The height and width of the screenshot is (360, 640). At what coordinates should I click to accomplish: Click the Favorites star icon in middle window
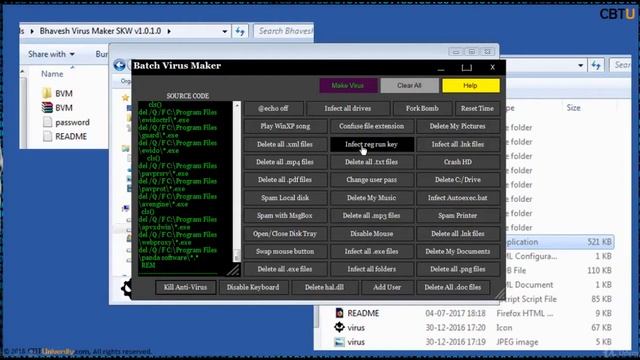[126, 98]
